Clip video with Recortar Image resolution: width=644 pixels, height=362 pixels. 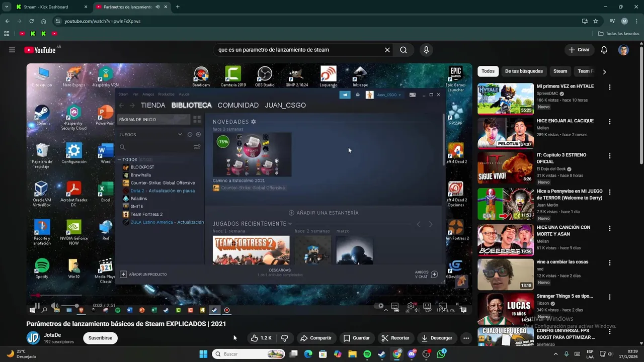point(395,338)
